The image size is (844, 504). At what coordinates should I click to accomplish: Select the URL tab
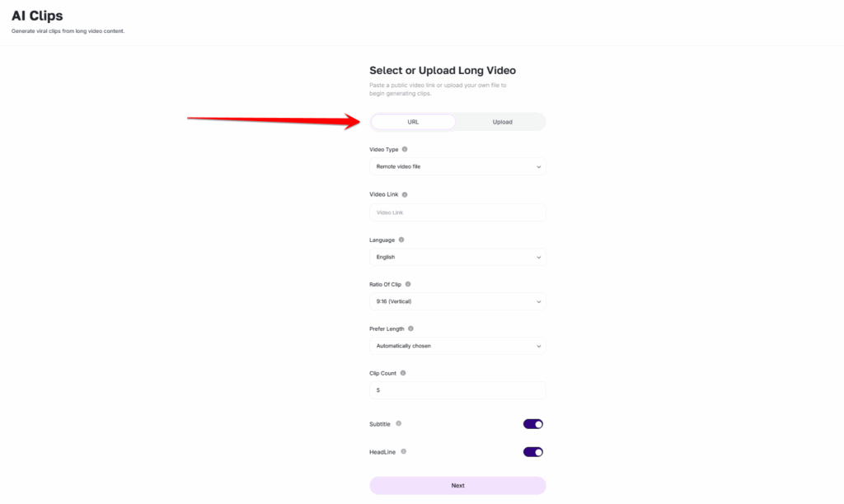click(413, 122)
